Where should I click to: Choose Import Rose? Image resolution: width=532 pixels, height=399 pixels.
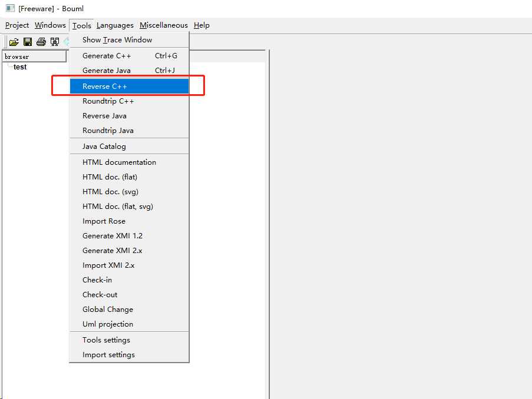tap(129, 221)
